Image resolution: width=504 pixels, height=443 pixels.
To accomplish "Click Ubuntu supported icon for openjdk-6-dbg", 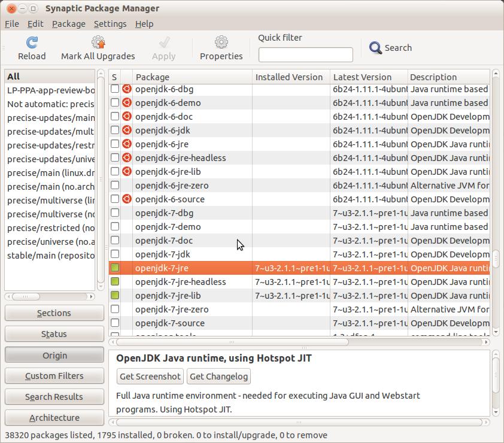I will [x=127, y=89].
